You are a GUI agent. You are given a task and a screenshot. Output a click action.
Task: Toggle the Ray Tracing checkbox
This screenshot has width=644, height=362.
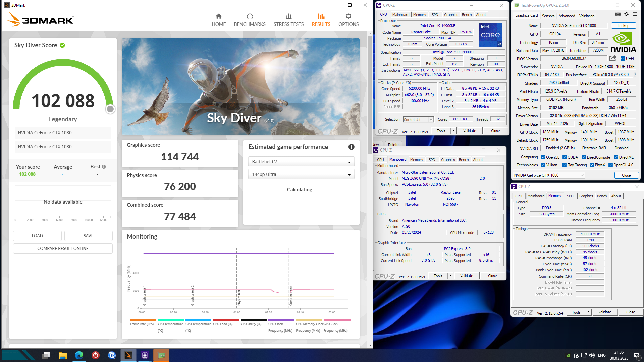tap(564, 165)
